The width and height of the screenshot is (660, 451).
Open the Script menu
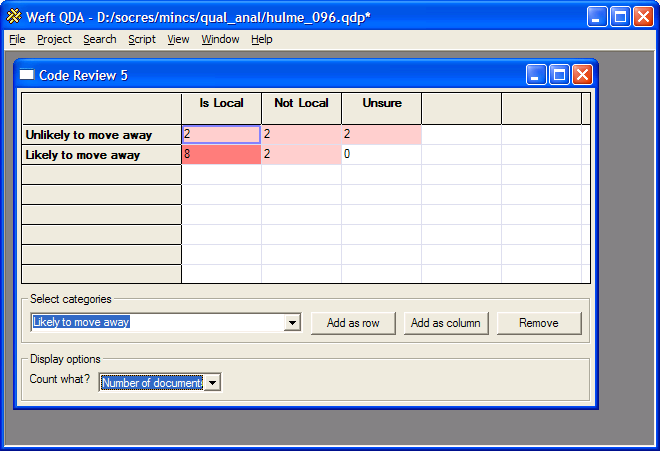click(x=142, y=39)
